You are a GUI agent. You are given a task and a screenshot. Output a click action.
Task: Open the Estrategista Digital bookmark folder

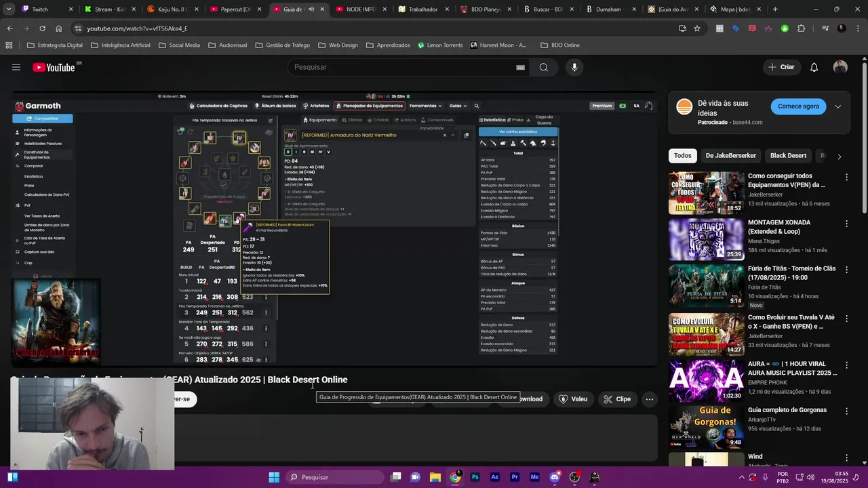click(x=54, y=45)
